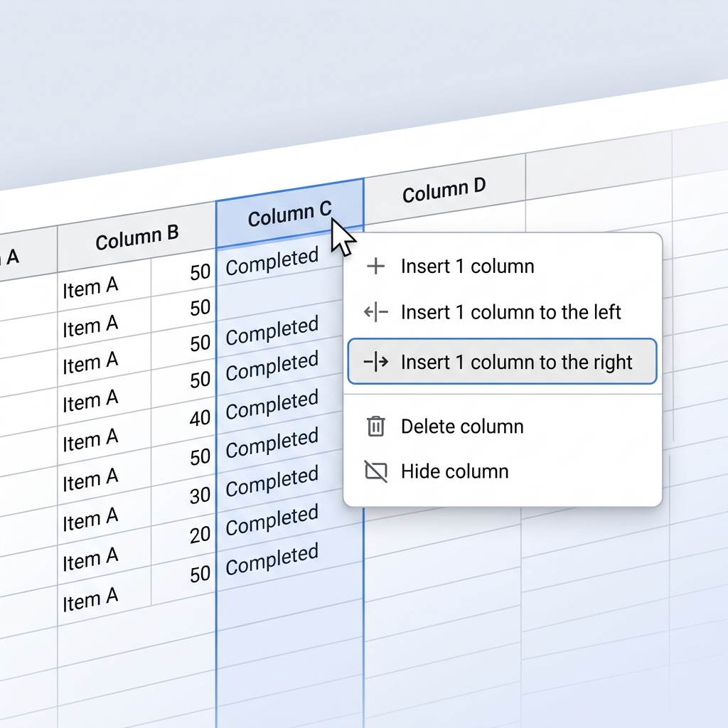
Task: Click the insert-right arrow icon
Action: click(x=375, y=362)
